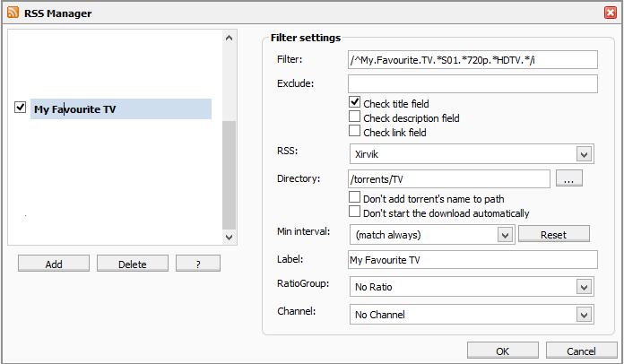Open directory browse button with three dots
This screenshot has width=624, height=364.
(569, 178)
